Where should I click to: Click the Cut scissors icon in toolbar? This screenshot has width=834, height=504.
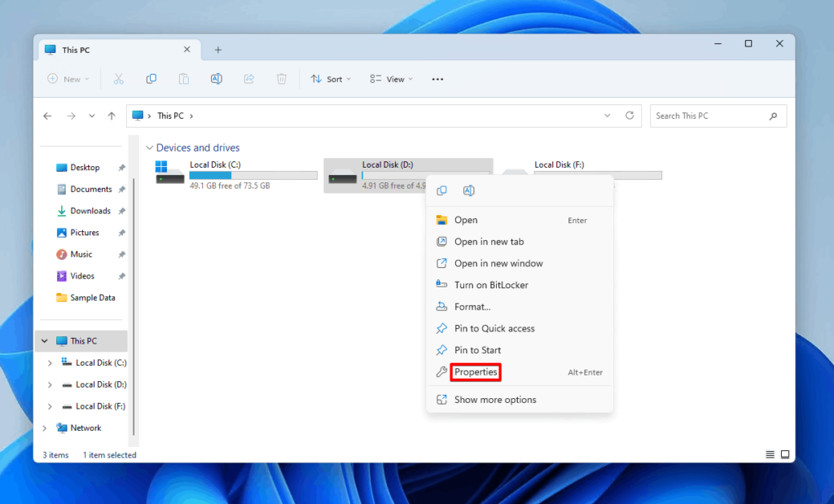point(119,79)
